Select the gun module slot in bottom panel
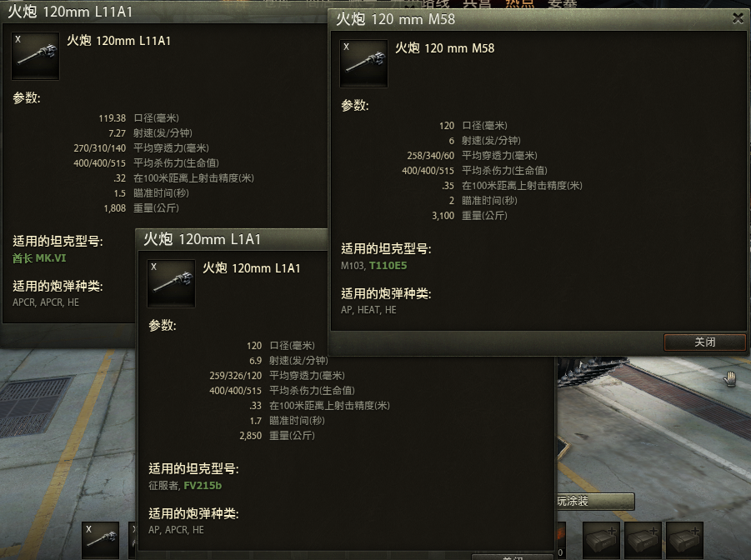Screen dimensions: 751x560 tap(100, 540)
